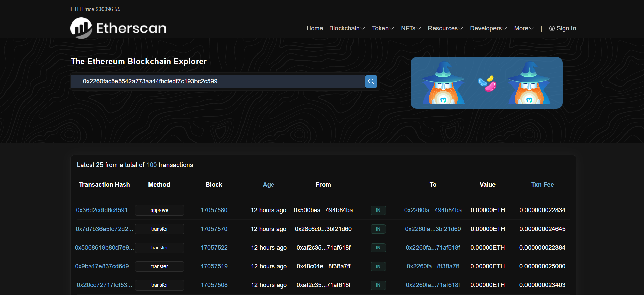Screen dimensions: 644x295
Task: Click IN badge in block 17057508 row
Action: tap(378, 285)
